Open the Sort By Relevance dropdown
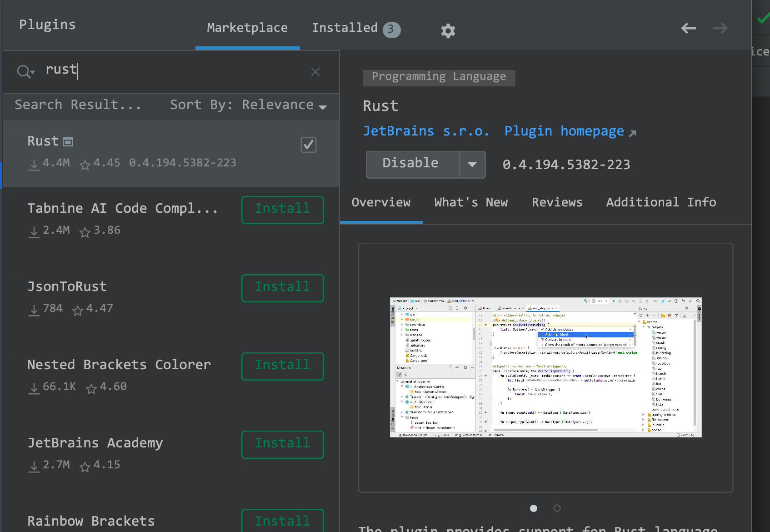Image resolution: width=770 pixels, height=532 pixels. coord(249,105)
